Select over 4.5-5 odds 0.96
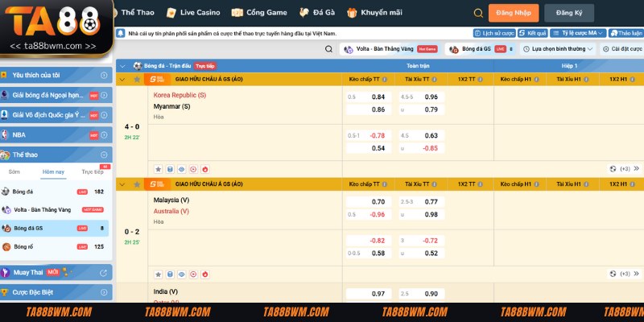This screenshot has width=644, height=322. [x=422, y=97]
